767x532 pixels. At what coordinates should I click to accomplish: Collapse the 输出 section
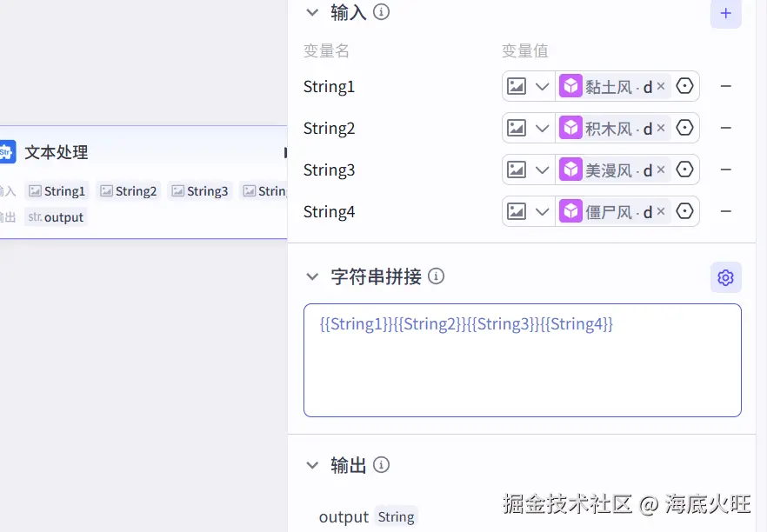pos(313,464)
